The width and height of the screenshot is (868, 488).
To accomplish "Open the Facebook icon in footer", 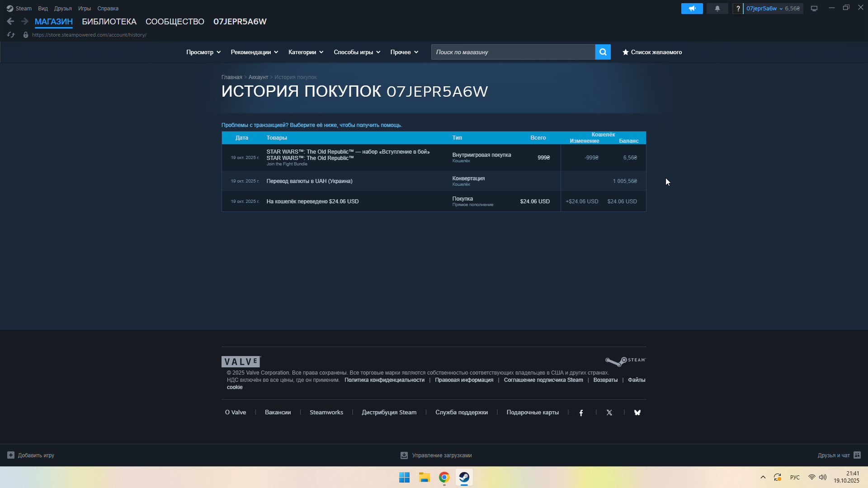I will pos(581,413).
